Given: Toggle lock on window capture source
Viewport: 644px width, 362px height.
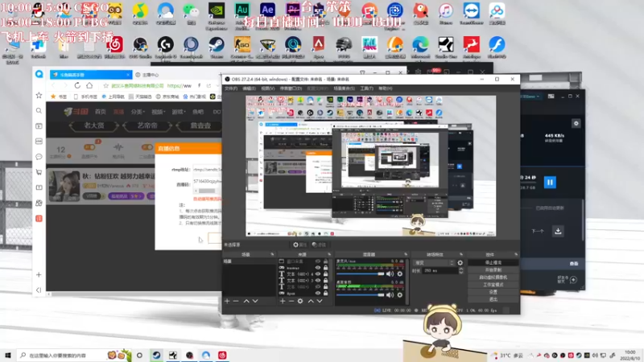Looking at the screenshot, I should 326,261.
